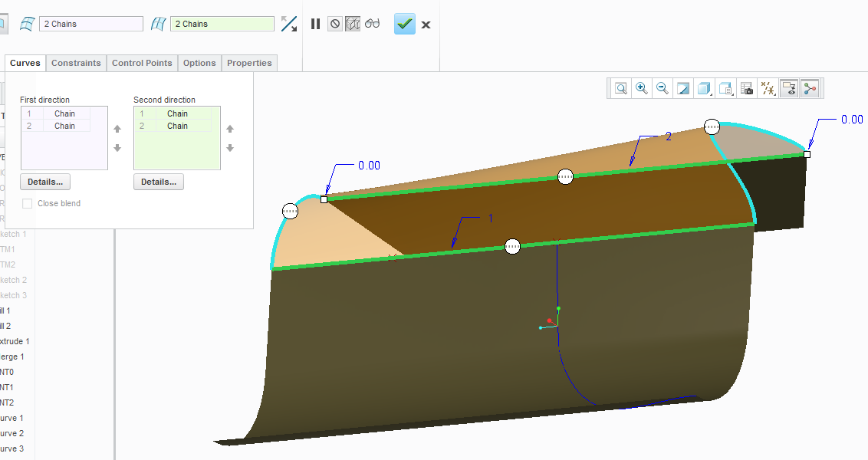This screenshot has height=460, width=868.
Task: Click the 0.00 dimension near left curve
Action: coord(370,166)
